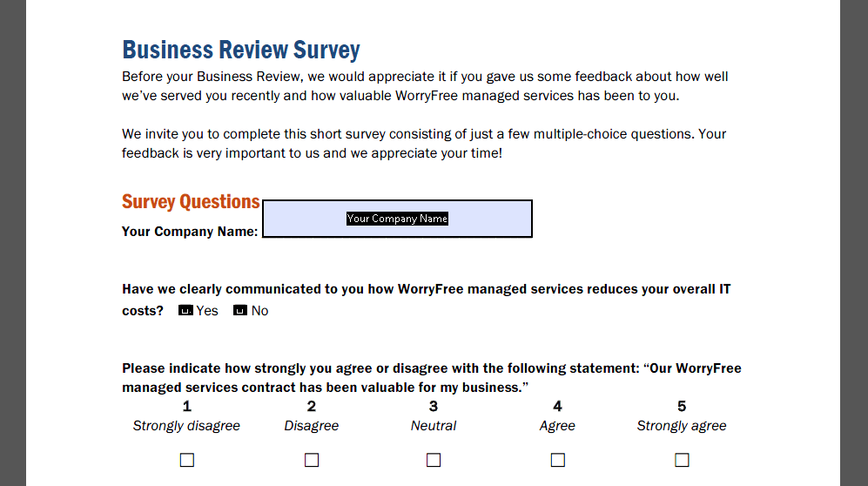Tick the checkbox under Neutral
Image resolution: width=868 pixels, height=486 pixels.
(434, 460)
